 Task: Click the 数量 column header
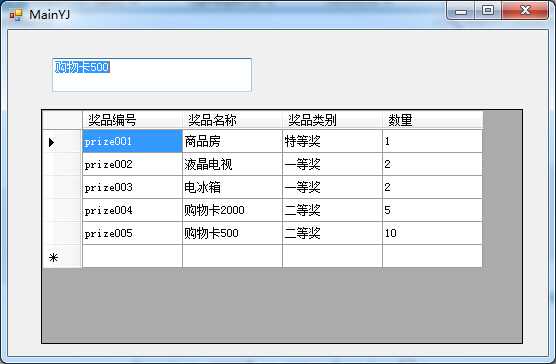(433, 120)
